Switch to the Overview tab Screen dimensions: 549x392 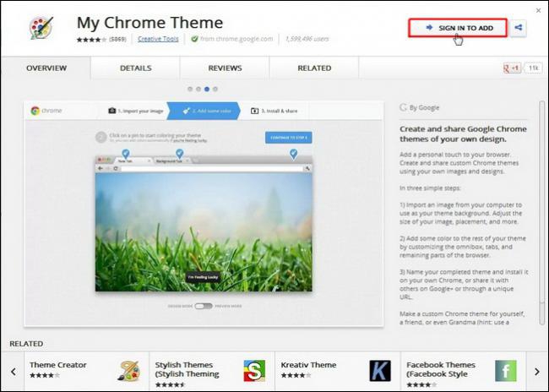pos(46,68)
